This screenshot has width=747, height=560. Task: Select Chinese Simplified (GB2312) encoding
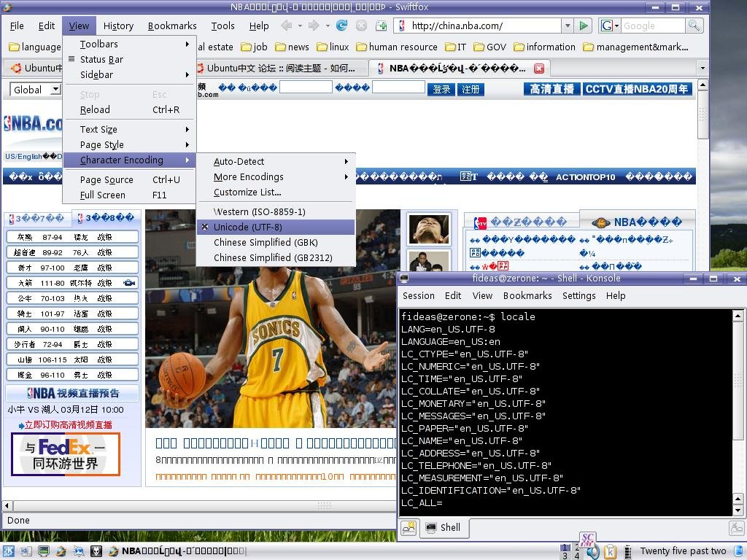[x=276, y=257]
